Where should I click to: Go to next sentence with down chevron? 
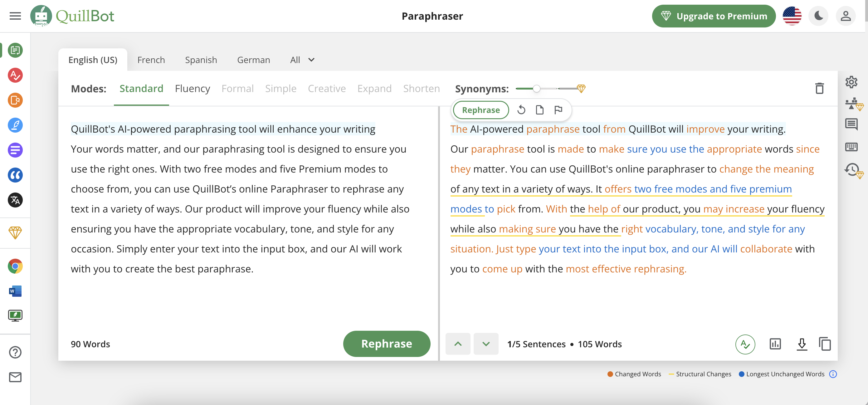(485, 344)
